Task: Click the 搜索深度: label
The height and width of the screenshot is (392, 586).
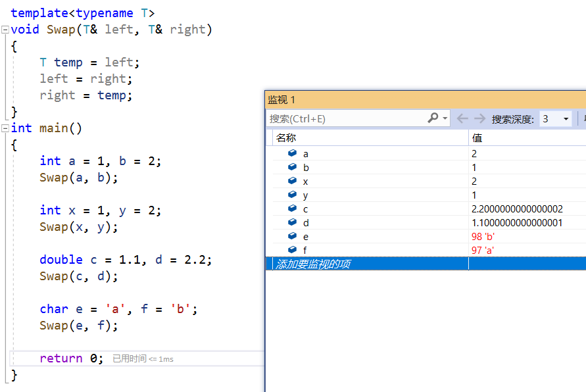Action: pos(513,119)
